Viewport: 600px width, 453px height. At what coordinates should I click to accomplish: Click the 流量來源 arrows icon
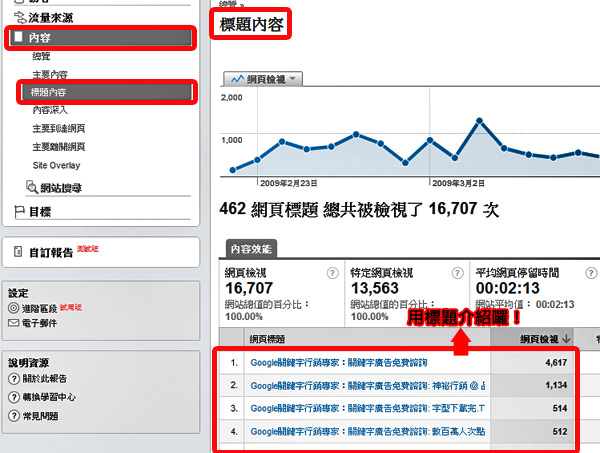(20, 18)
